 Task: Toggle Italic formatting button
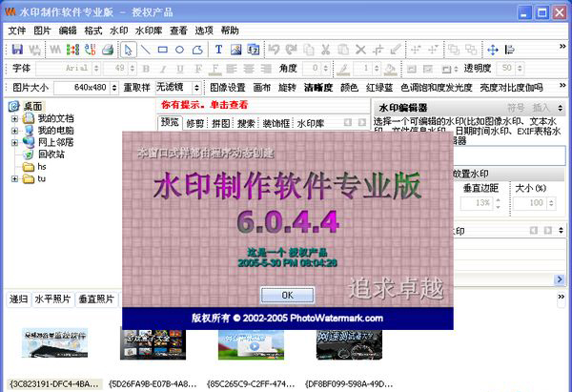pyautogui.click(x=163, y=69)
